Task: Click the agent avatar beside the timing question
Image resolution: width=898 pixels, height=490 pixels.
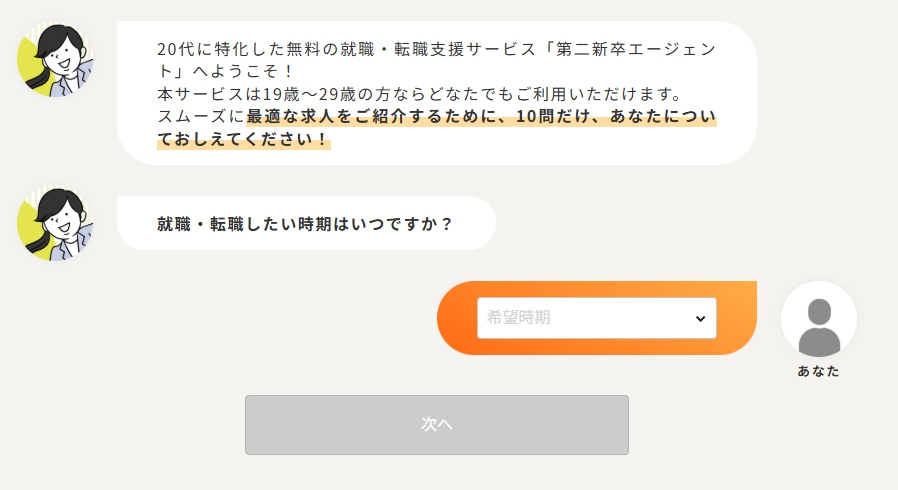Action: pos(55,224)
